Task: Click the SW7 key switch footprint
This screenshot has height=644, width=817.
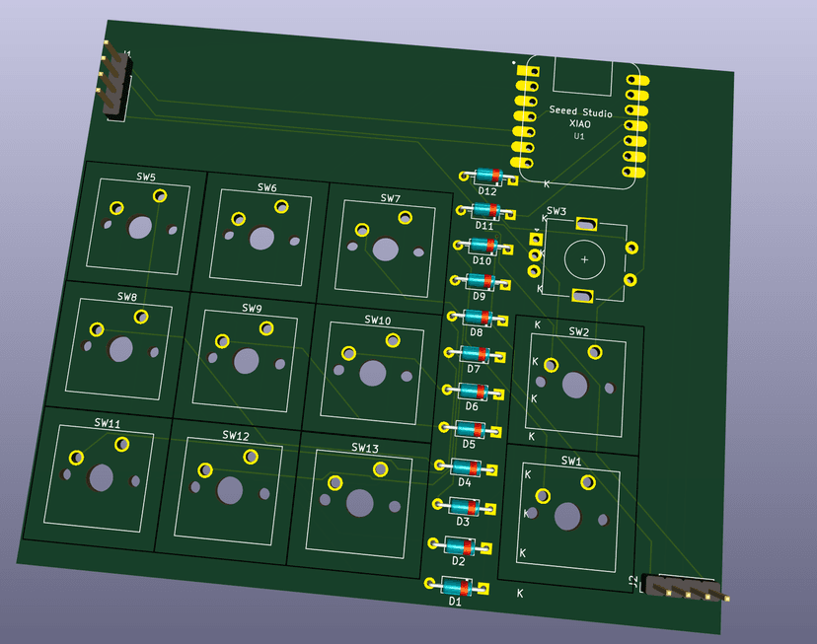Action: pos(385,250)
